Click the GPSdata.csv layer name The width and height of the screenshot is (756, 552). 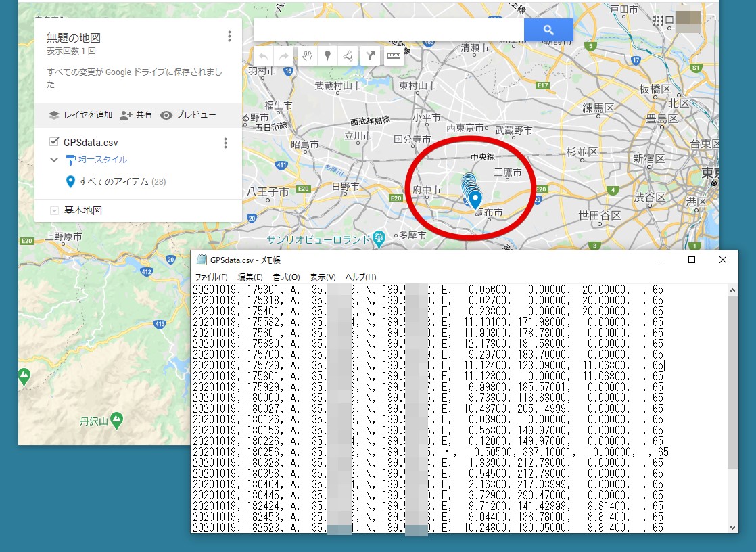91,142
